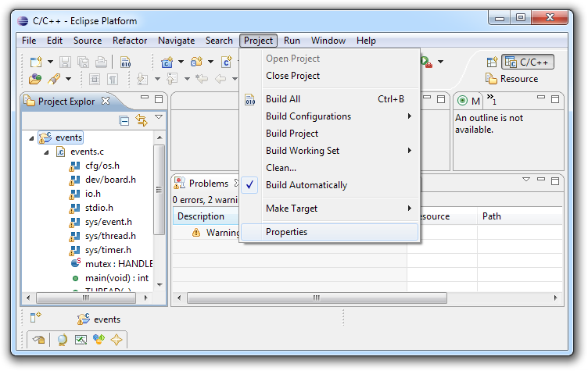588x371 pixels.
Task: Click the Back navigation arrow icon
Action: [220, 79]
